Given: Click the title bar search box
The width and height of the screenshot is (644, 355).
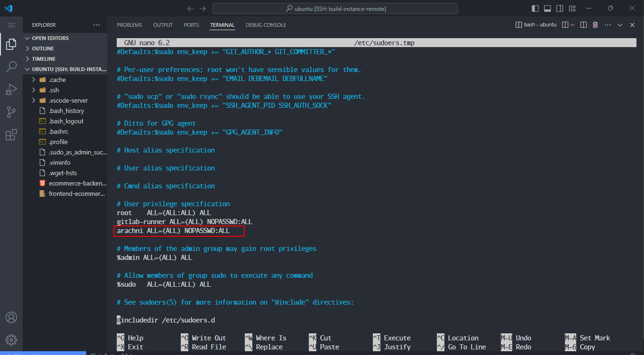Looking at the screenshot, I should click(x=335, y=8).
